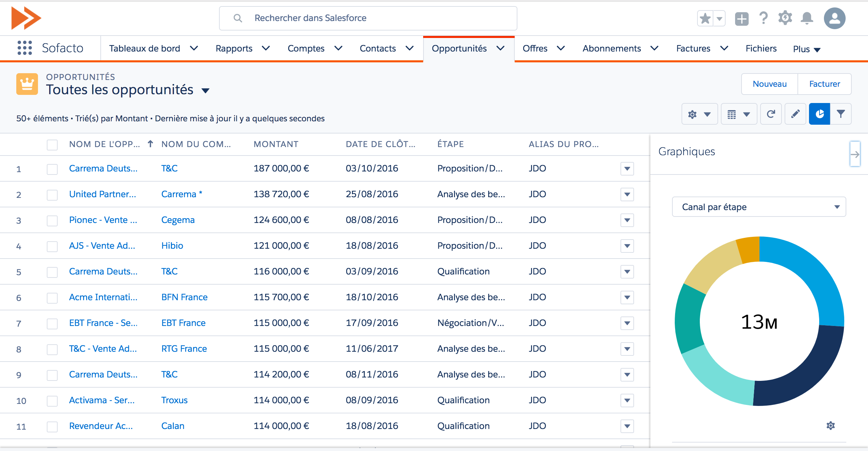Click the orange donut segment
The width and height of the screenshot is (868, 451).
click(750, 250)
